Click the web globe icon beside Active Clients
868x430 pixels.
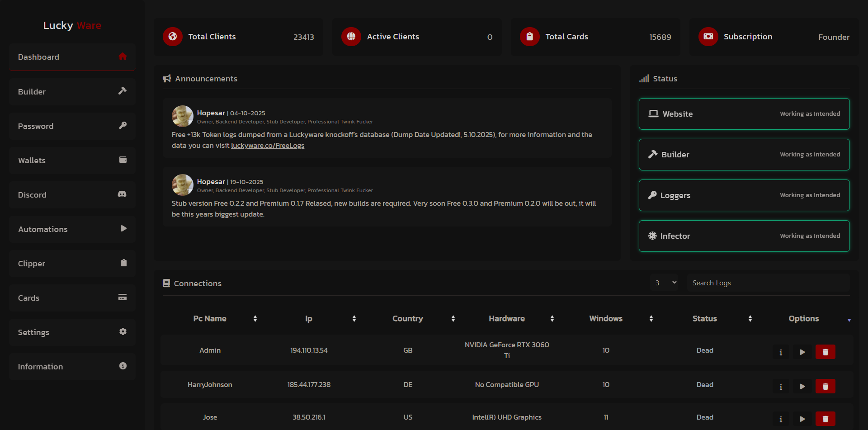click(x=351, y=37)
